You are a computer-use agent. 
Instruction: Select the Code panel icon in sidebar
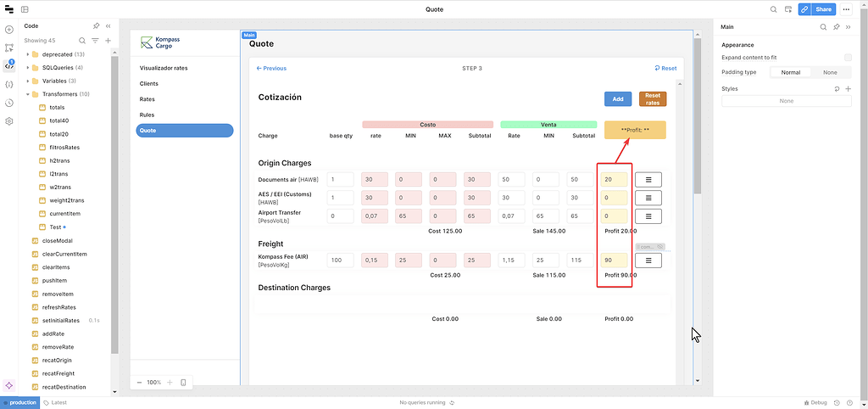point(8,66)
